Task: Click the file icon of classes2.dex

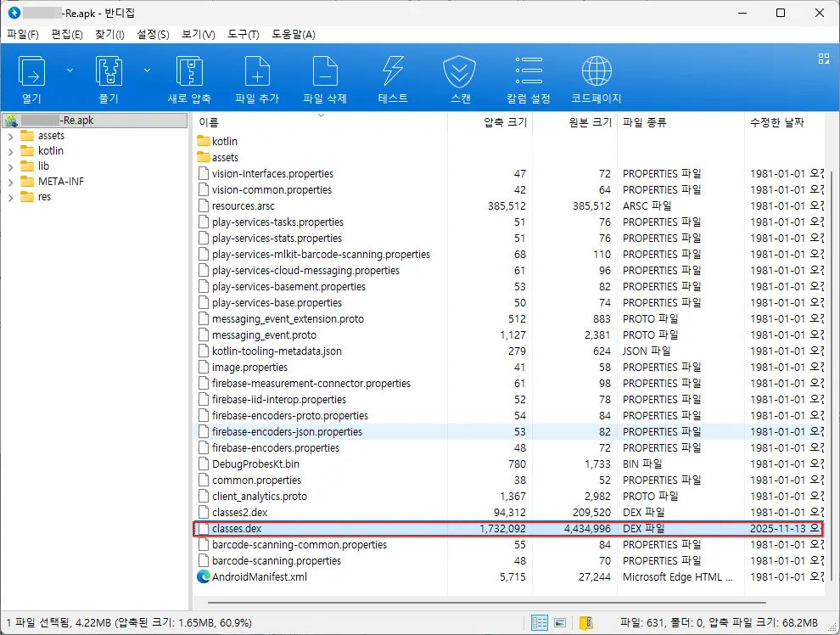Action: tap(203, 512)
